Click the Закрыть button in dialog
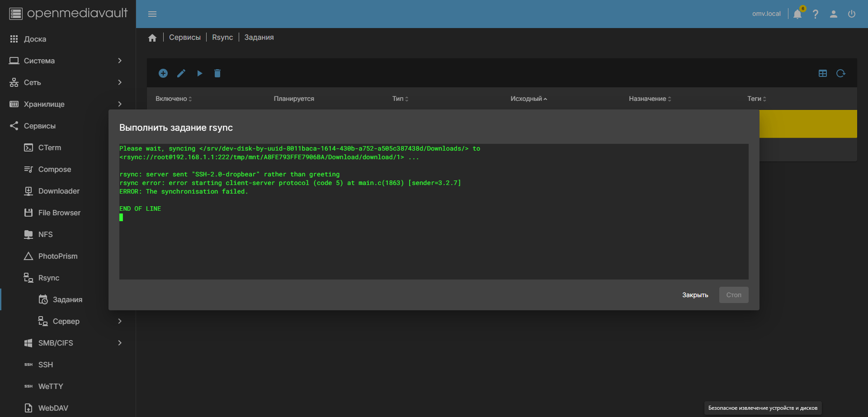The image size is (868, 417). 695,295
